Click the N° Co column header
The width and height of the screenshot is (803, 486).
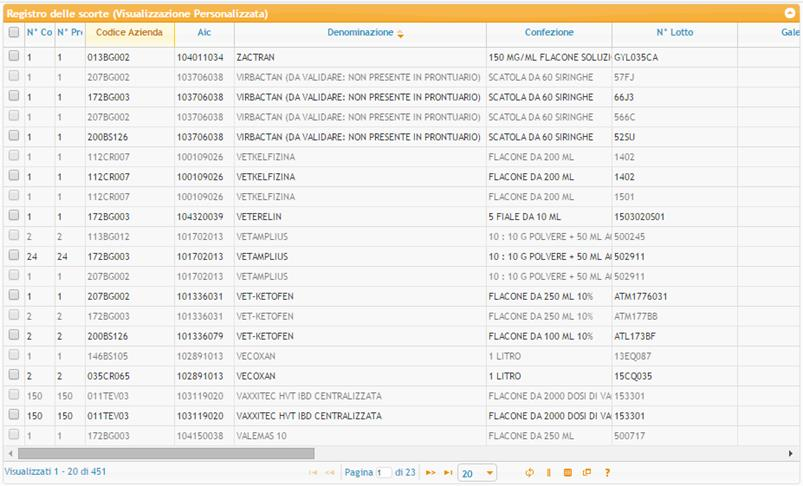tap(39, 32)
